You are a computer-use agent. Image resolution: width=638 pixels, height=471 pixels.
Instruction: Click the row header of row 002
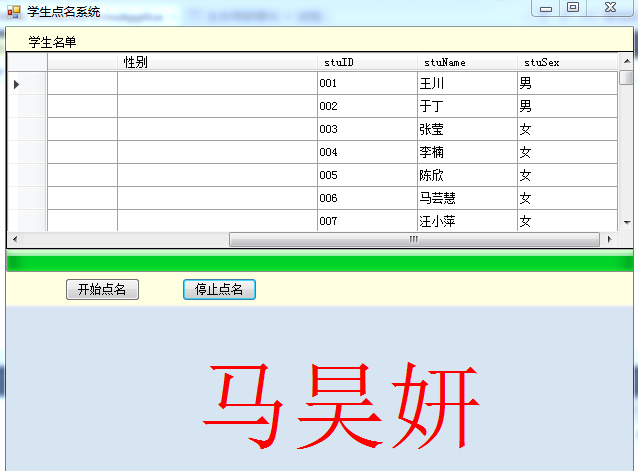click(27, 106)
